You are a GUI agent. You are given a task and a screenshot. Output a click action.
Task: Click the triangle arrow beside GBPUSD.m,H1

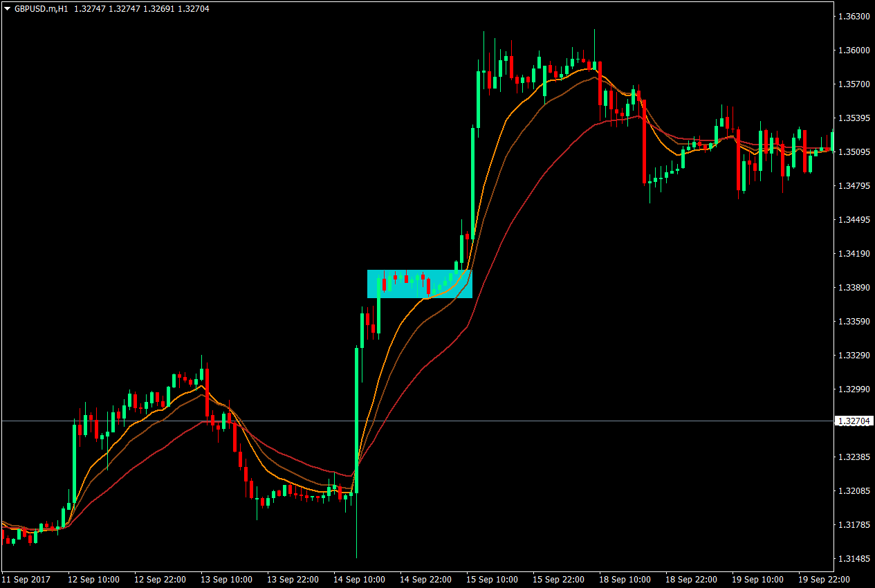(x=7, y=9)
